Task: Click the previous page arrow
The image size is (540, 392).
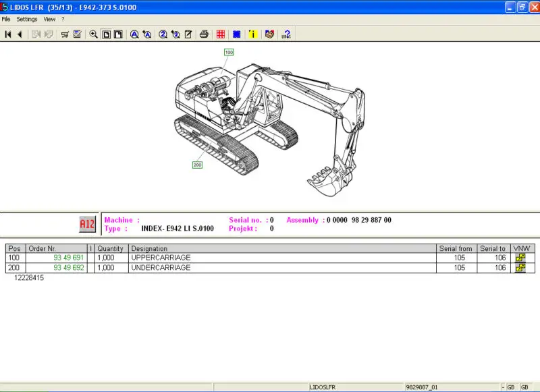Action: pos(20,34)
